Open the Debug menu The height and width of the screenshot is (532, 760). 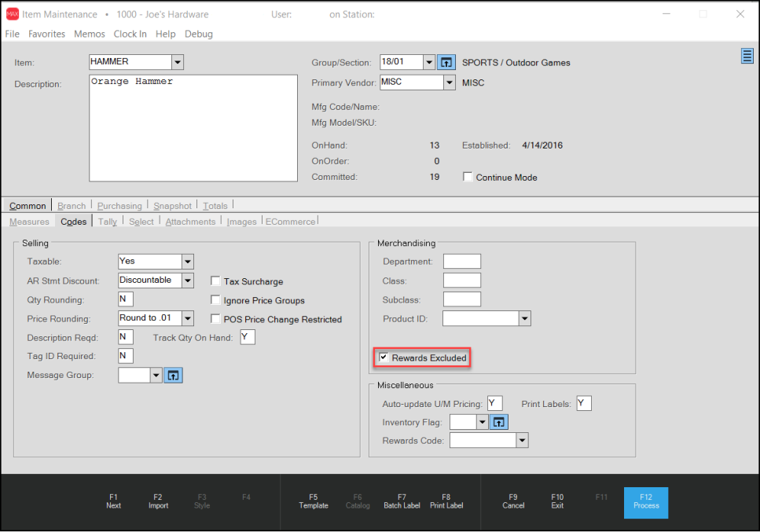[199, 34]
